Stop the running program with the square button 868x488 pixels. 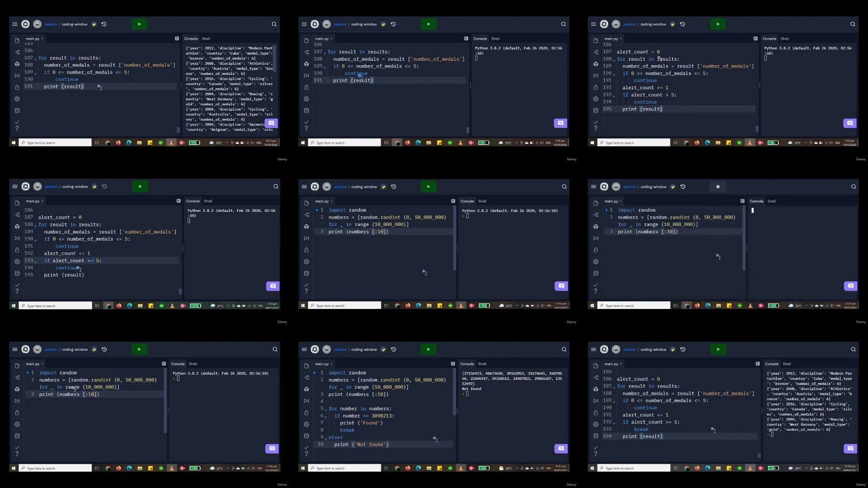[718, 186]
